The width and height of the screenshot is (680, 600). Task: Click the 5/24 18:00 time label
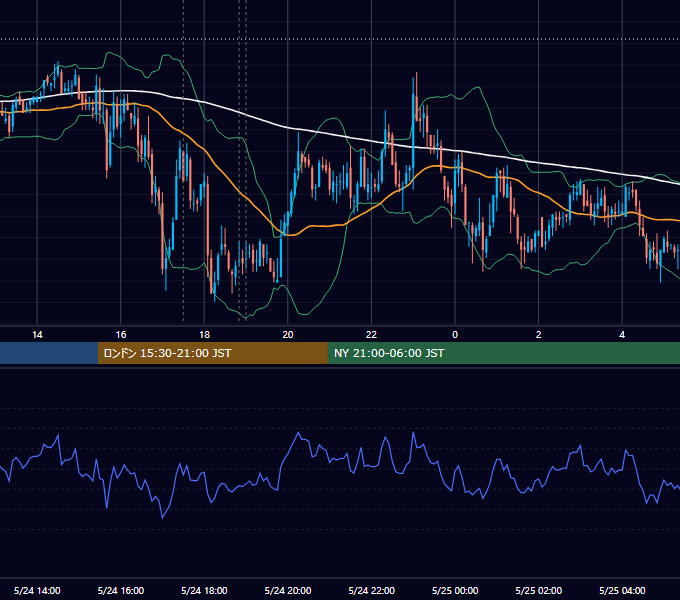pyautogui.click(x=204, y=590)
